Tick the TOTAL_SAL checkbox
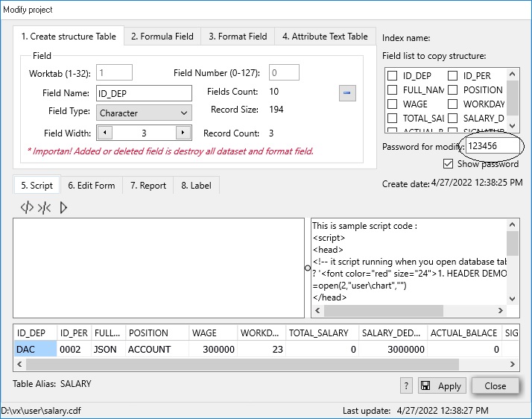This screenshot has height=419, width=532. [x=392, y=118]
